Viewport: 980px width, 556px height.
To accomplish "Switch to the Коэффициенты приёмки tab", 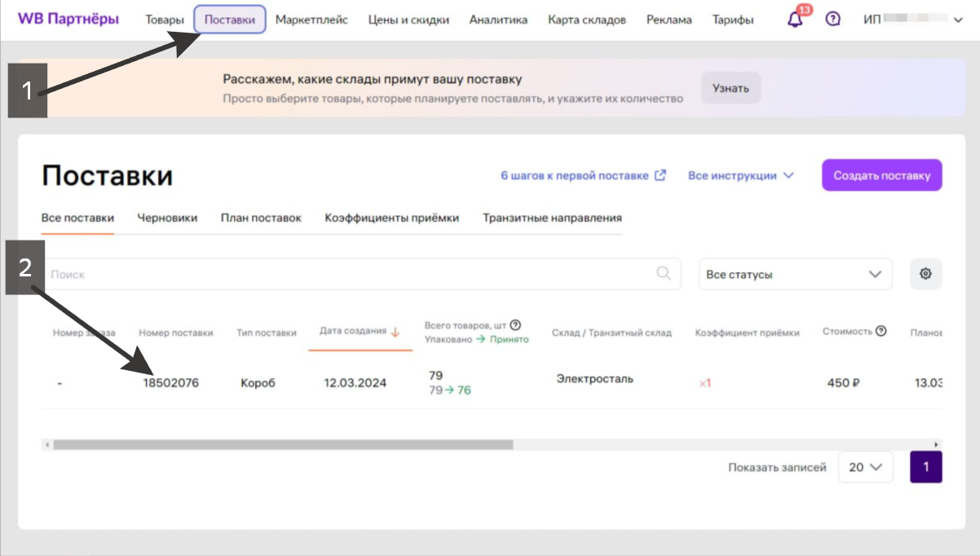I will pos(392,218).
